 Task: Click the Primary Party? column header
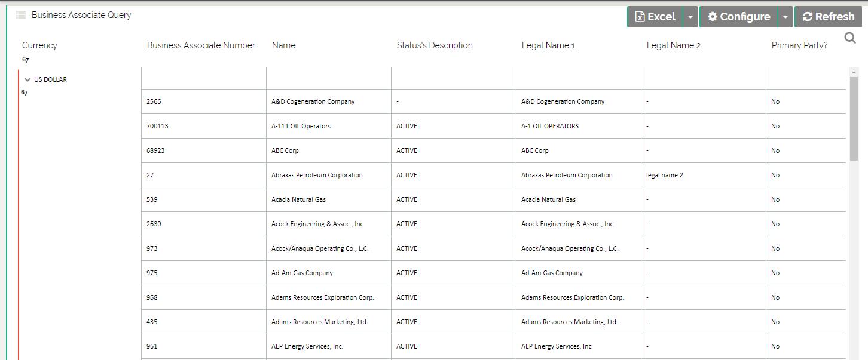point(799,45)
